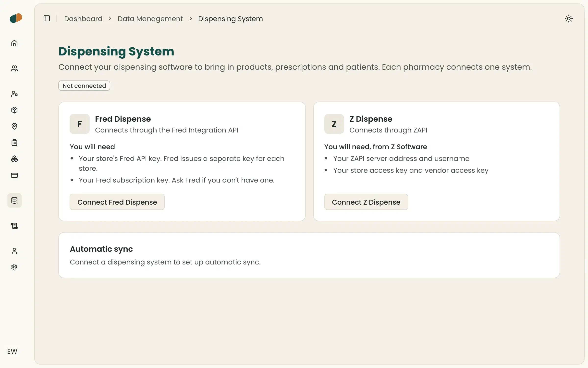This screenshot has width=588, height=368.
Task: Click the Dispensing System breadcrumb
Action: pos(231,19)
